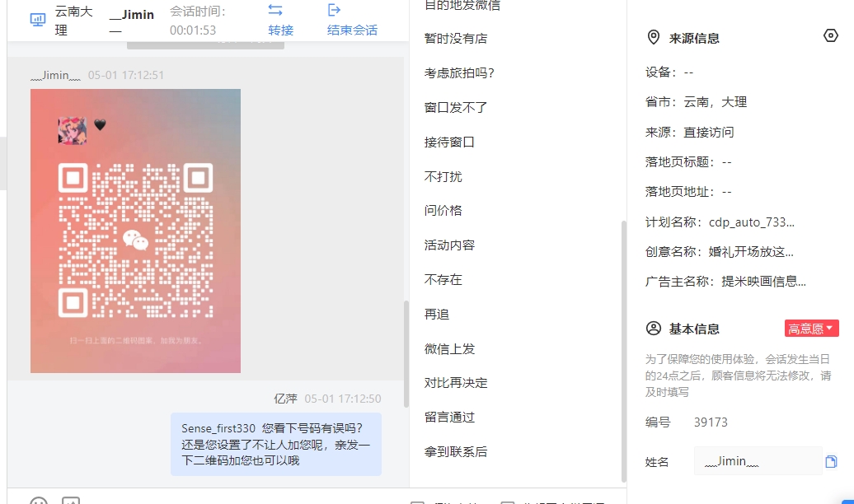Select the 活动内容 quick reply
Screen dimensions: 854x504
[449, 245]
